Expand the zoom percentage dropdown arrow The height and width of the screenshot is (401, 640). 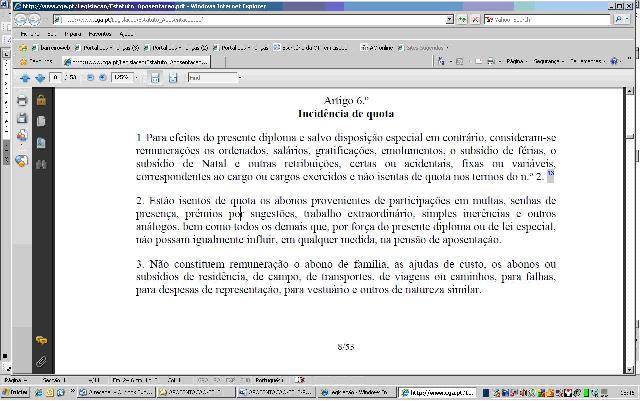pyautogui.click(x=136, y=78)
